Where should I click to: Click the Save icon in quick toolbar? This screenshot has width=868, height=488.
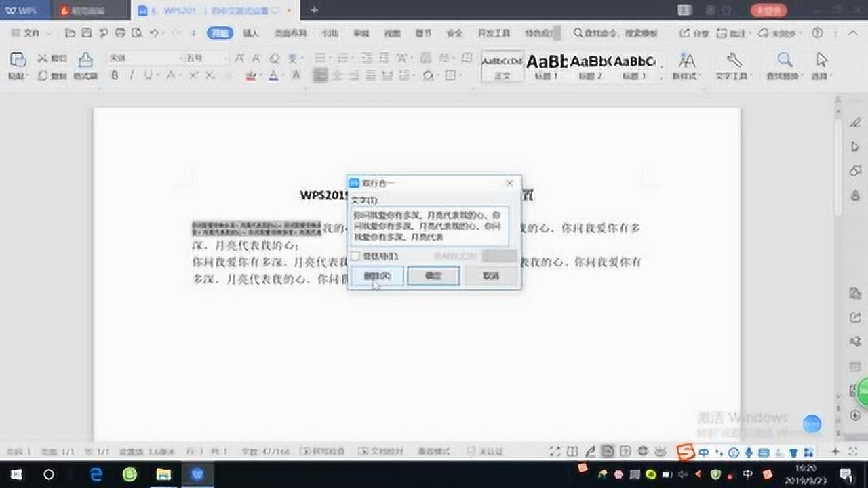(x=86, y=33)
